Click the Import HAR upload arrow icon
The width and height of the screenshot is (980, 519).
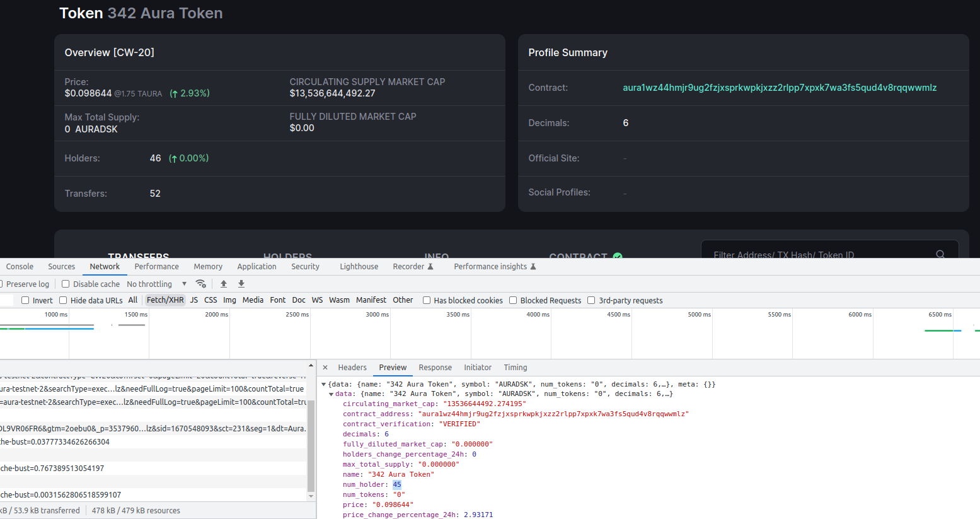coord(224,284)
